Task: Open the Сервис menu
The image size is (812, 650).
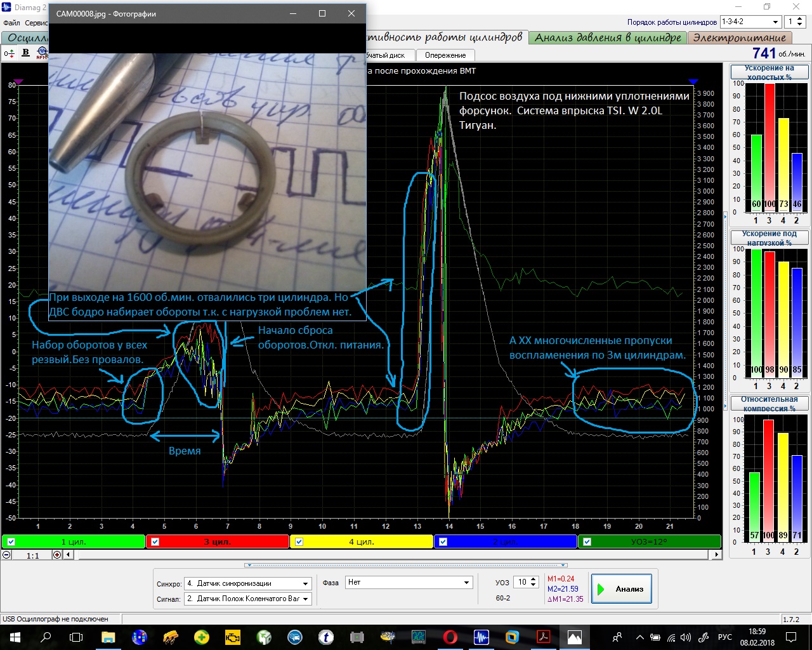Action: [36, 23]
